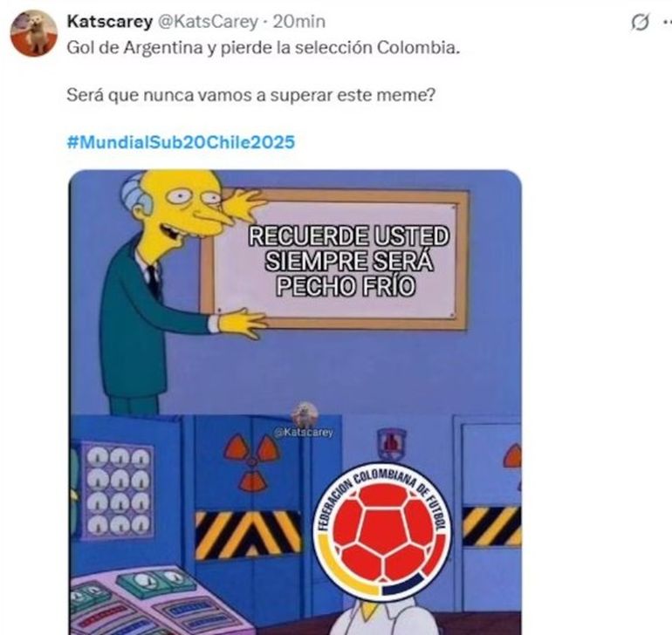The image size is (672, 635).
Task: Click the @Katscarey watermark text in meme
Action: [x=304, y=433]
